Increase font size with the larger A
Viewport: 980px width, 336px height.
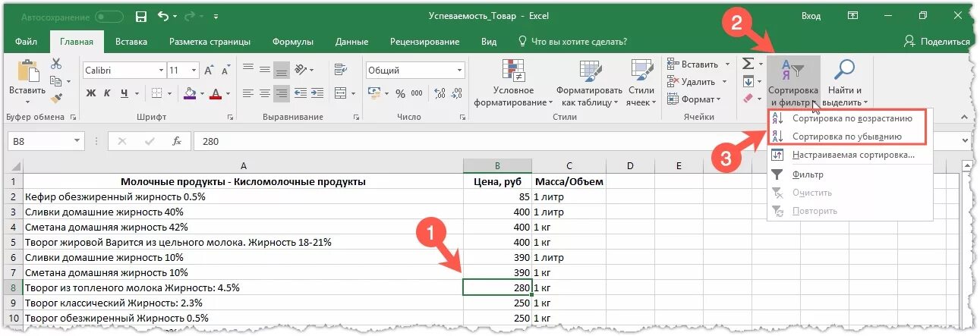point(207,70)
